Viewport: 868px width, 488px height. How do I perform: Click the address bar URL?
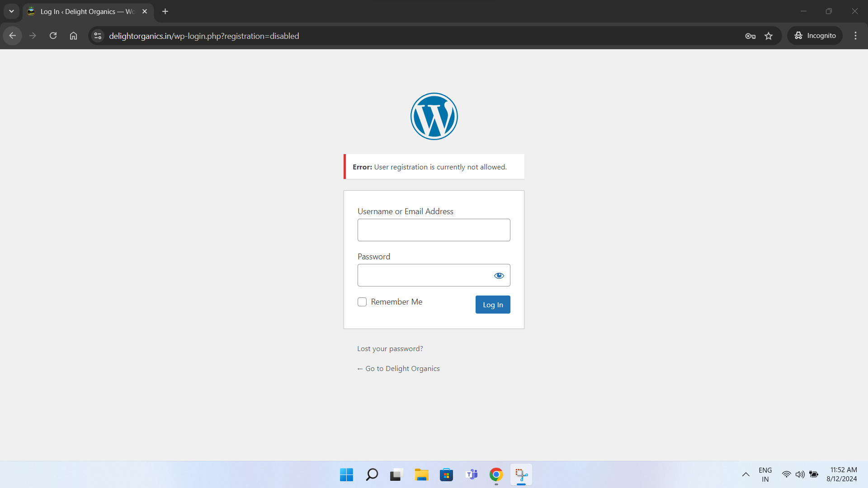[204, 36]
